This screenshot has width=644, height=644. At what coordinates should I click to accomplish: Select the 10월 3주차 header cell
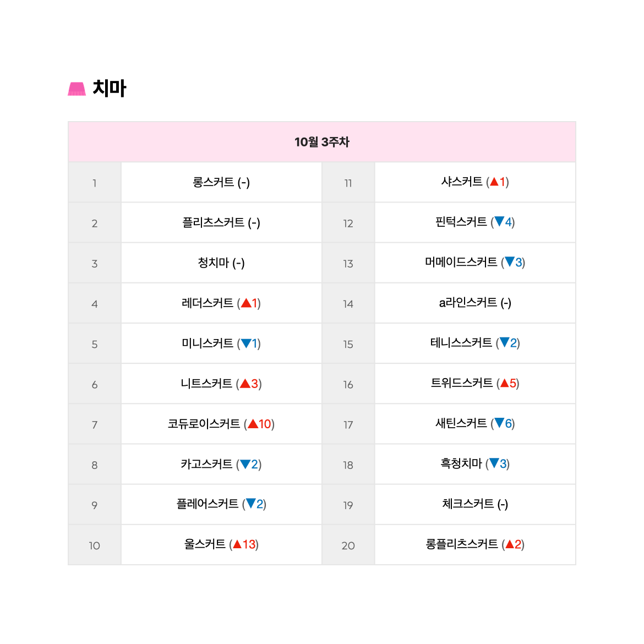coord(322,141)
